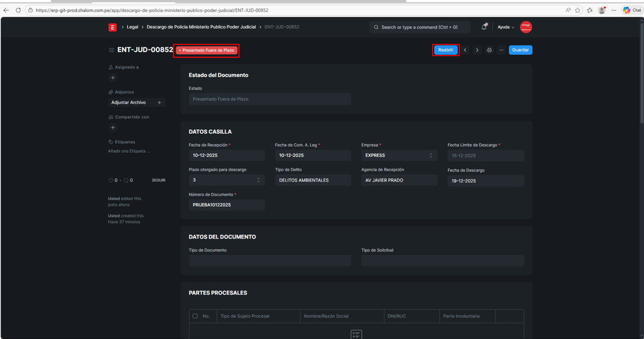This screenshot has width=644, height=339.
Task: Click the Guardar button
Action: click(520, 50)
